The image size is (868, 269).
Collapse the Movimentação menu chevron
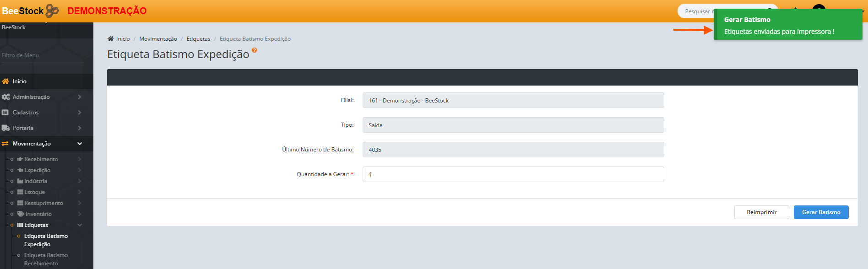(80, 144)
